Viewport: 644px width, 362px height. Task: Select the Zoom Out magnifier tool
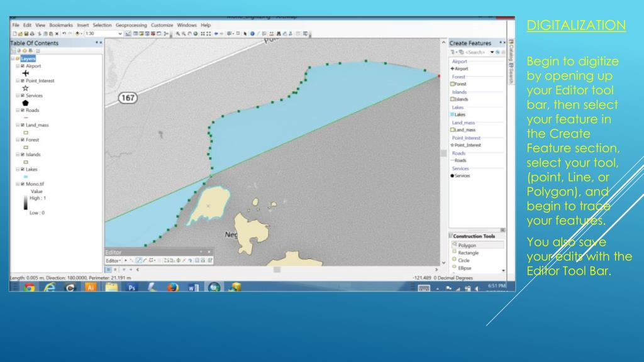tap(184, 34)
